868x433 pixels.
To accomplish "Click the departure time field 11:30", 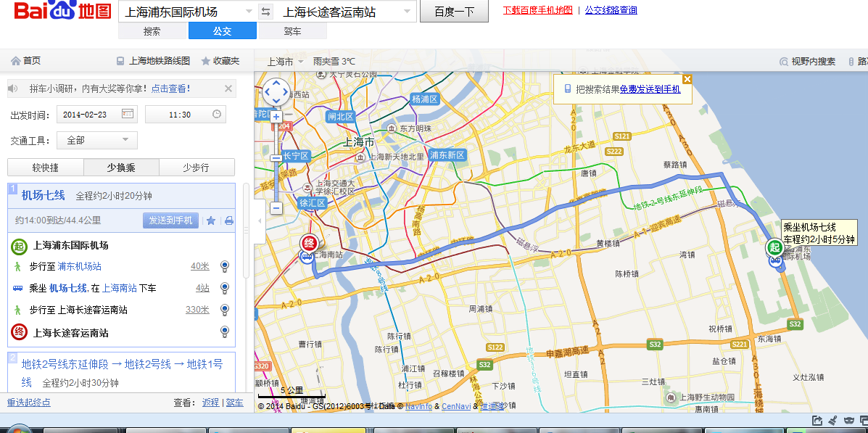I will 186,115.
